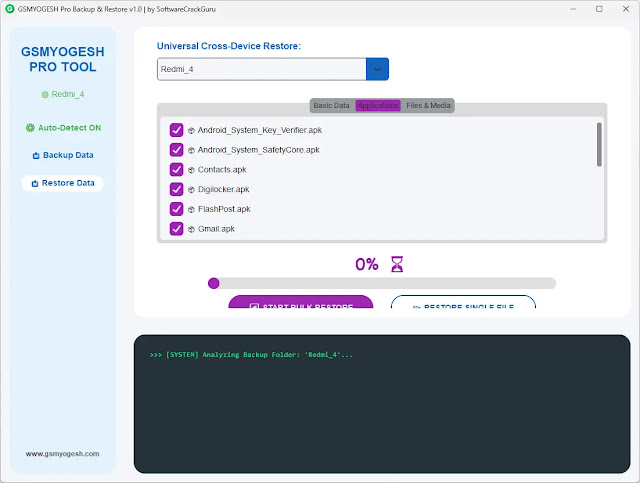Image resolution: width=640 pixels, height=483 pixels.
Task: Click the package icon beside Android_System_Key_Verifier.apk
Action: [x=192, y=130]
